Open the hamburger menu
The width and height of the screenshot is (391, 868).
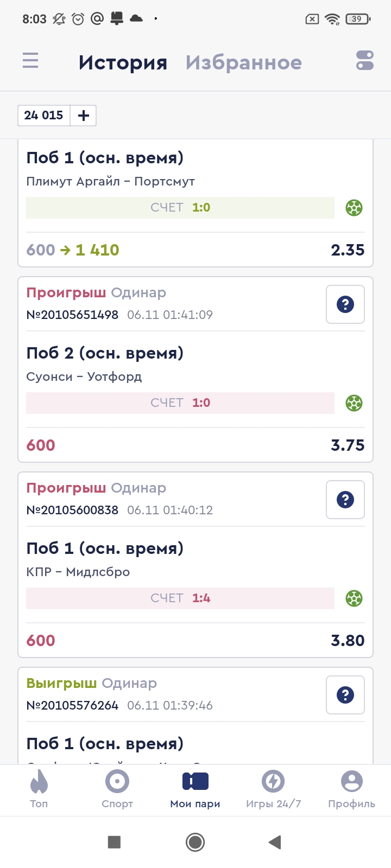30,60
